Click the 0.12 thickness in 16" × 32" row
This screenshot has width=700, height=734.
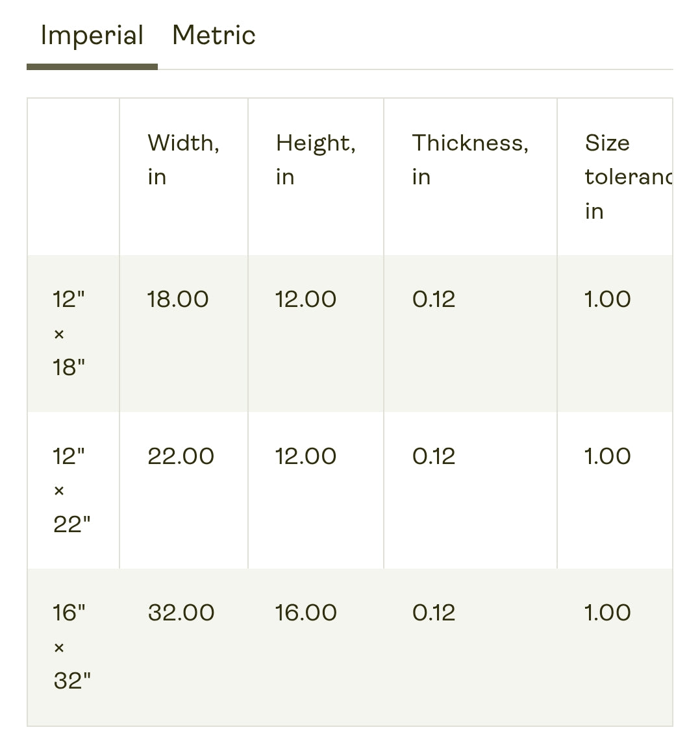tap(434, 612)
